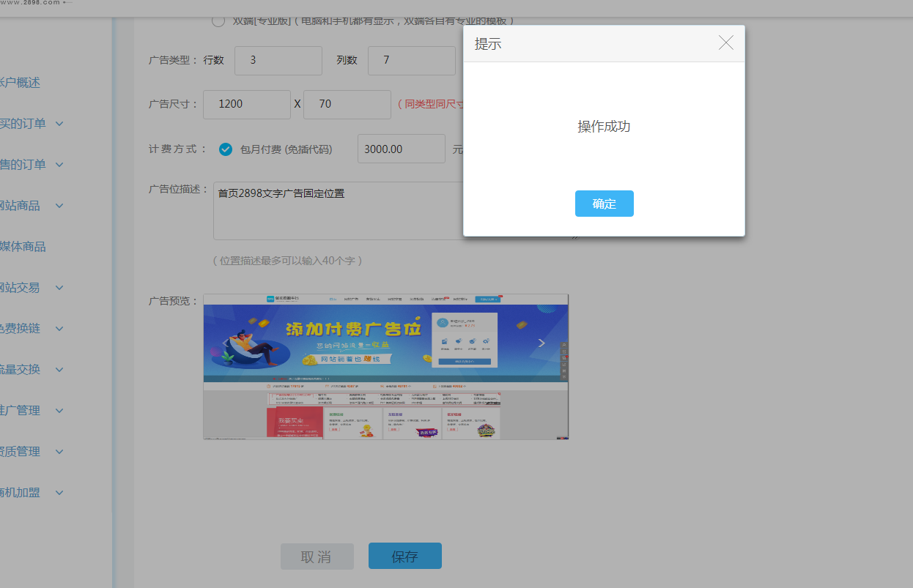Close the 提示 dialog with X icon
The height and width of the screenshot is (588, 913).
pos(725,43)
